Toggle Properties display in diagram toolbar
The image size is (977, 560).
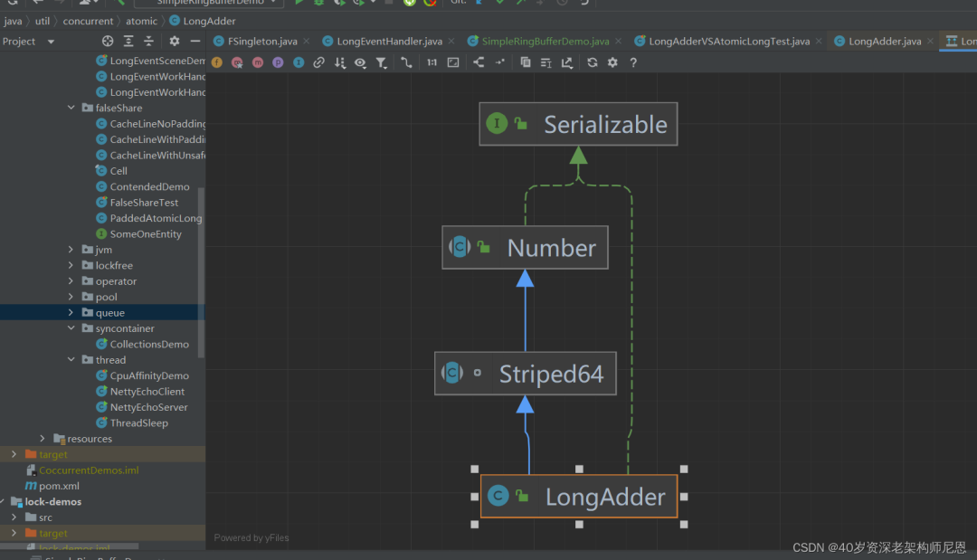click(x=278, y=62)
